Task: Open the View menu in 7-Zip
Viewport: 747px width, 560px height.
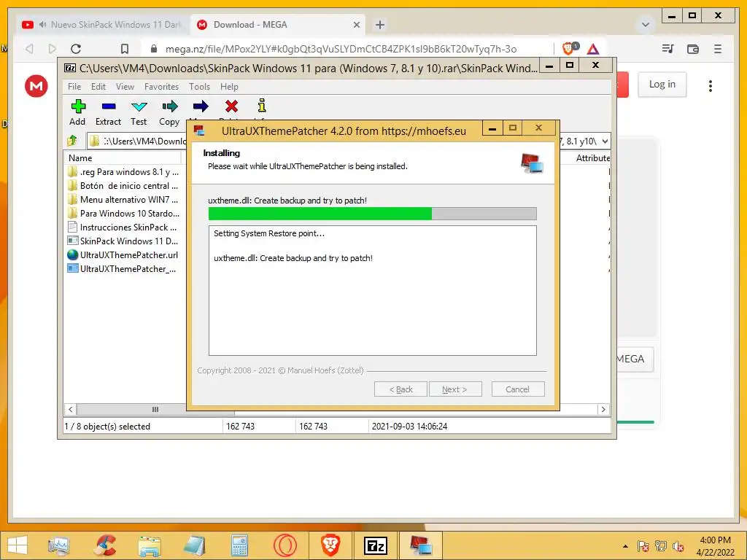Action: coord(125,87)
